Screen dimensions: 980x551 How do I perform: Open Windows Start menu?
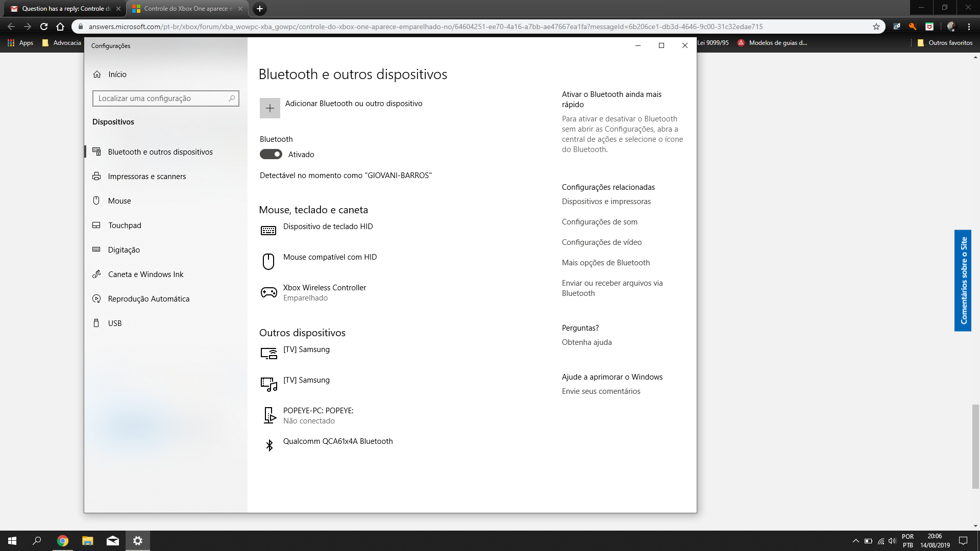pyautogui.click(x=12, y=541)
